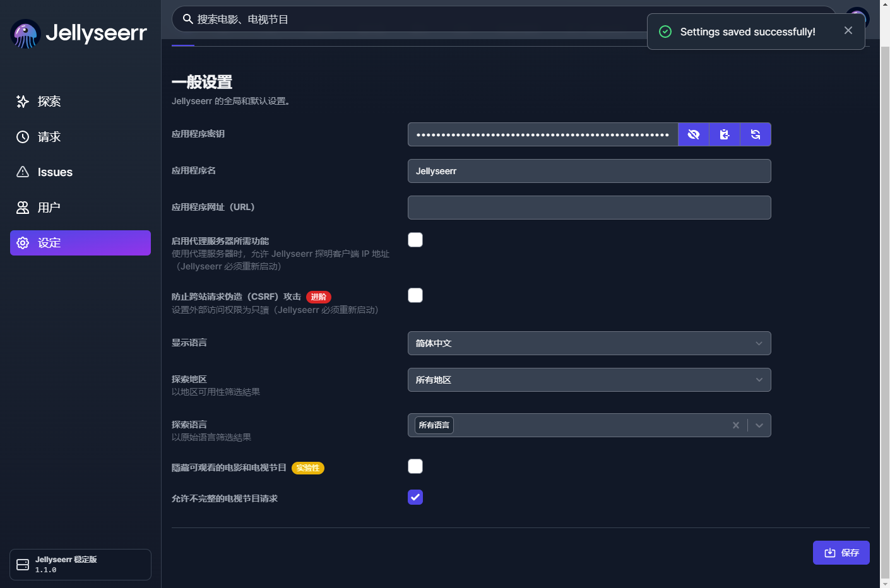890x588 pixels.
Task: Enable the CSRF 防止跨站请求伪造 checkbox
Action: click(x=415, y=295)
